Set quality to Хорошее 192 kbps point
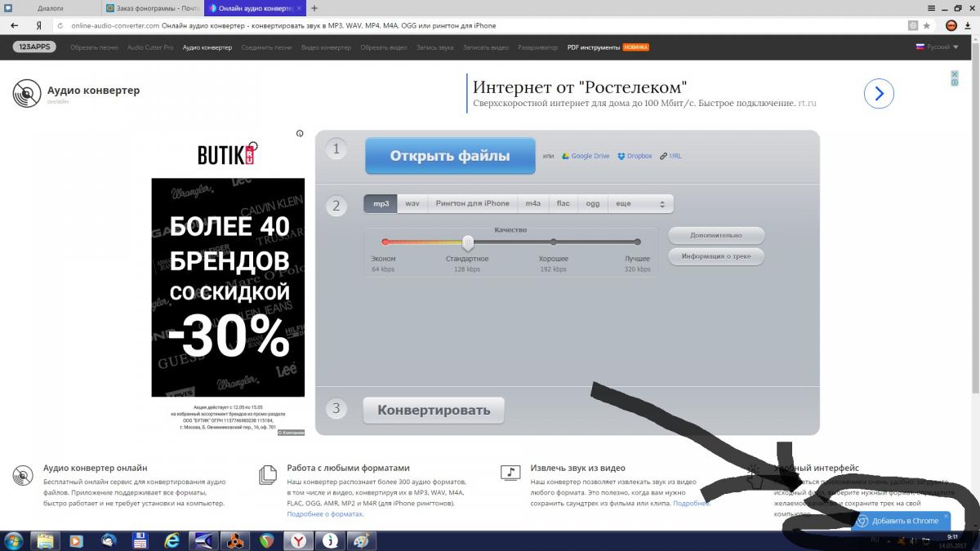 553,242
